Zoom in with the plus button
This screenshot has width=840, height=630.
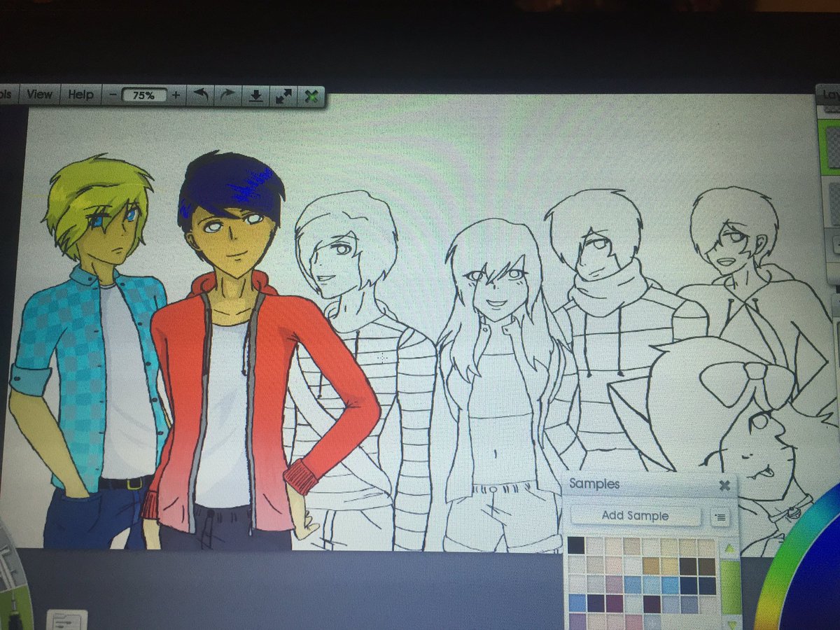click(x=175, y=94)
